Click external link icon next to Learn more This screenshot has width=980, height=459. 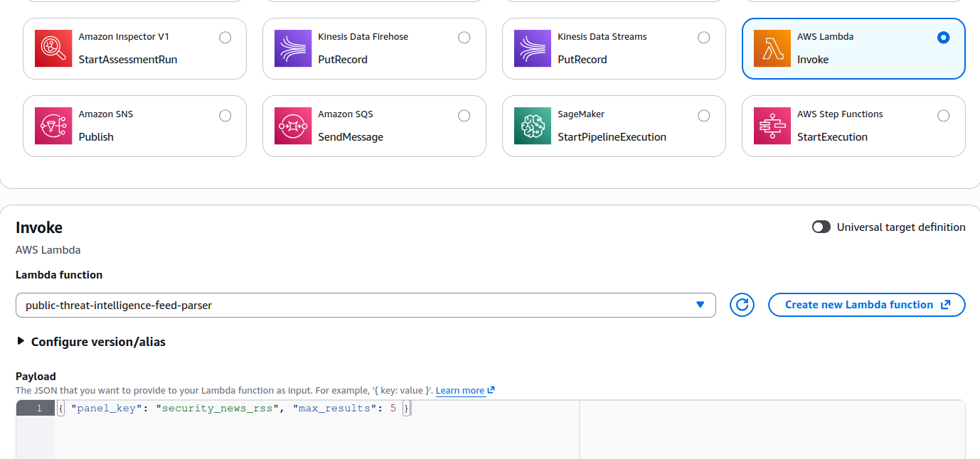(491, 390)
